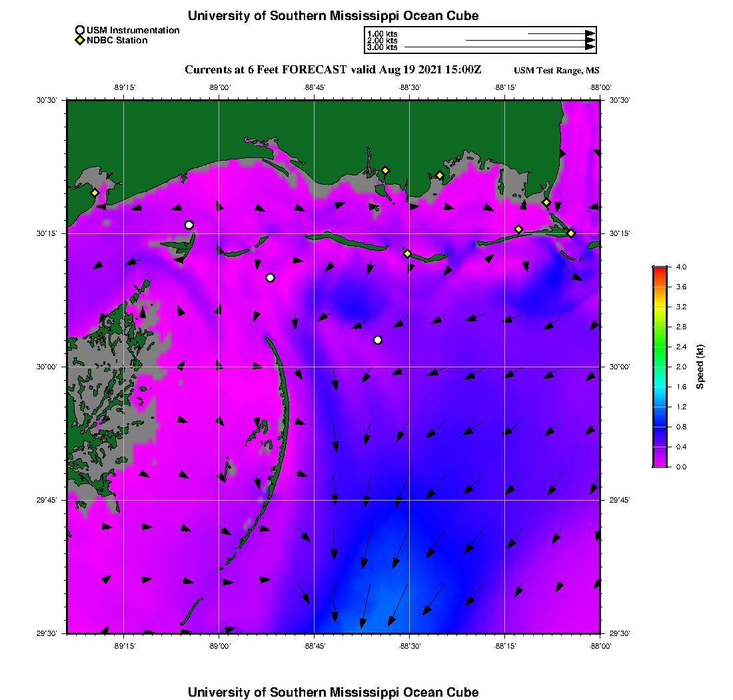Image resolution: width=733 pixels, height=700 pixels.
Task: Select the westernmost NDBC station diamond marker
Action: pyautogui.click(x=95, y=193)
